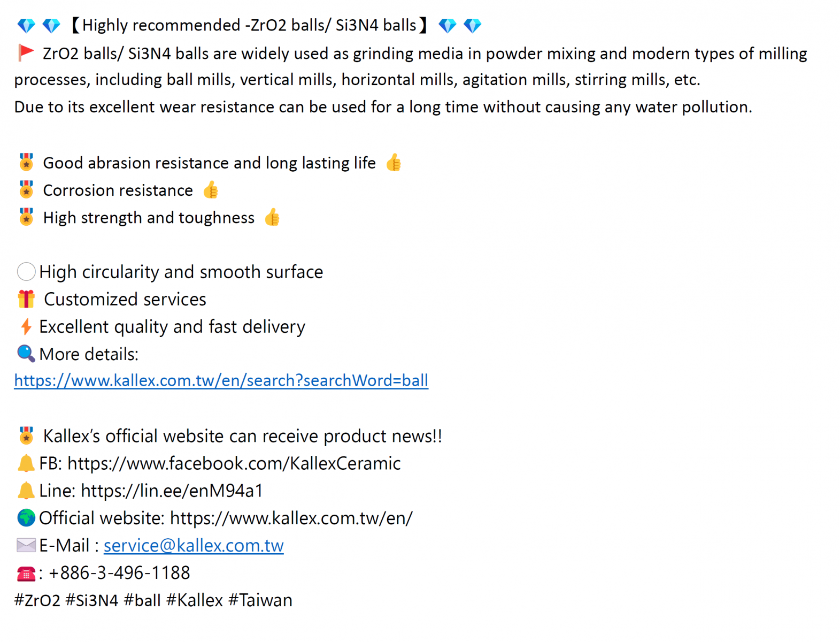Image resolution: width=840 pixels, height=642 pixels.
Task: Open the kallex.com.tw ball search link
Action: (221, 380)
